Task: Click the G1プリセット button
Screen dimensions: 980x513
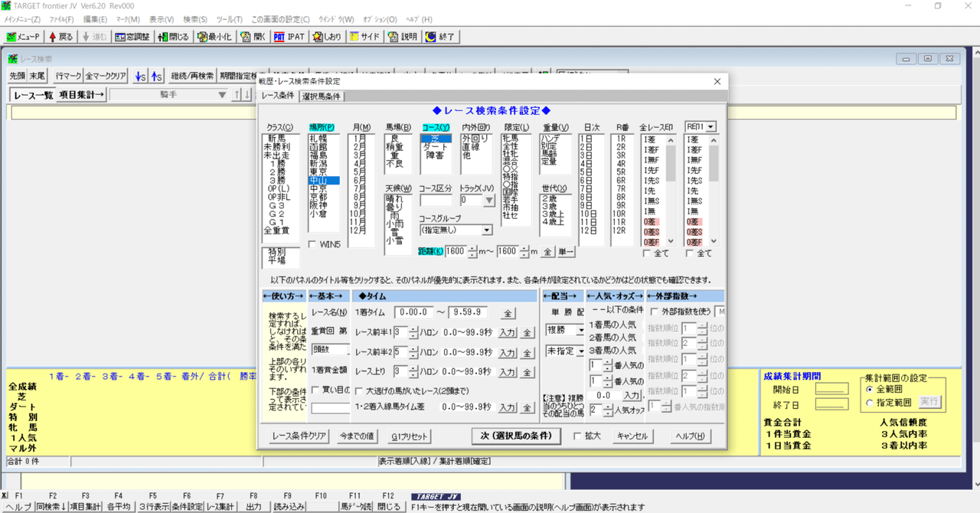Action: pos(409,436)
